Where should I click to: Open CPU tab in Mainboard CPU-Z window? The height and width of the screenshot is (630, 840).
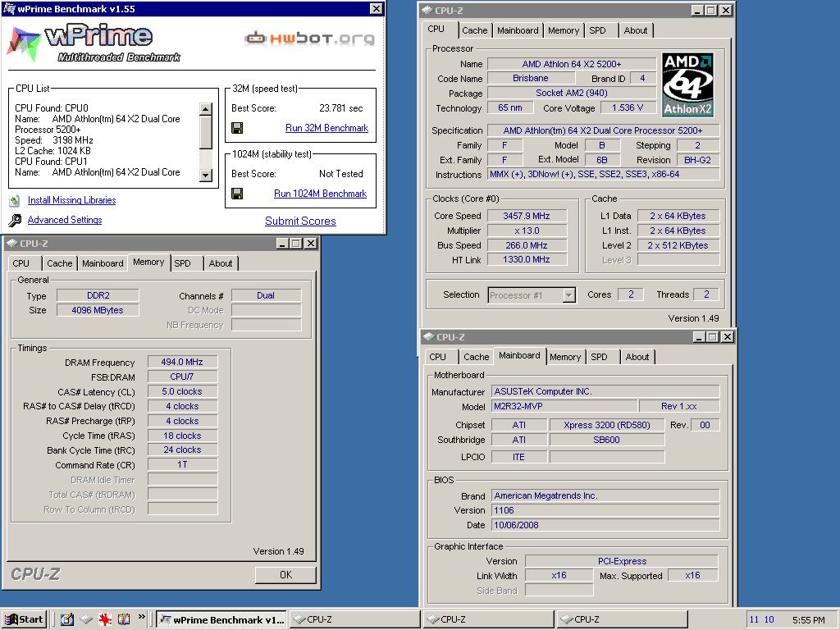pyautogui.click(x=438, y=357)
